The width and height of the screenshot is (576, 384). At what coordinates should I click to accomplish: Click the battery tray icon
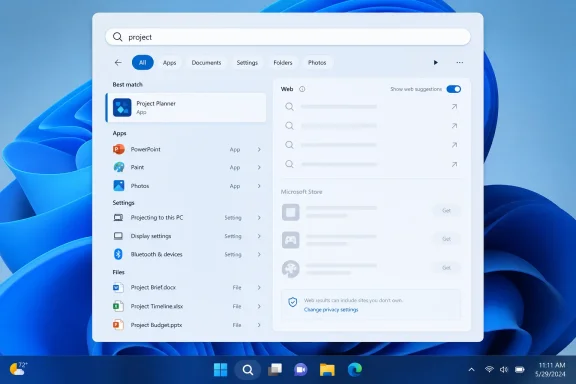pos(519,369)
